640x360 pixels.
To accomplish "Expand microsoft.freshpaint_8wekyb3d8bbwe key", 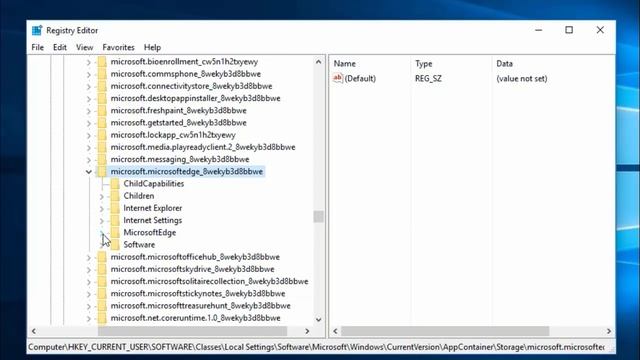I will point(89,111).
